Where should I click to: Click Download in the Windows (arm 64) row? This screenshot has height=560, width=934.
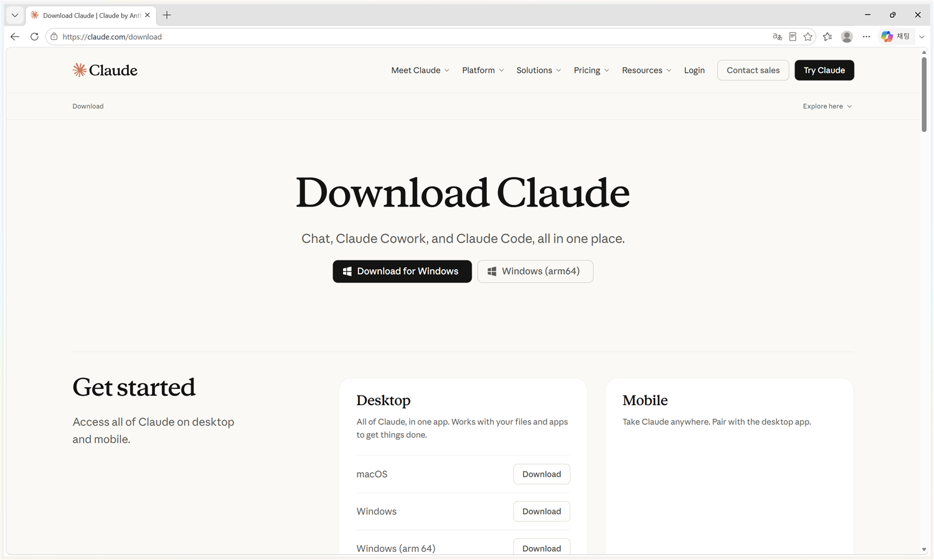(542, 547)
